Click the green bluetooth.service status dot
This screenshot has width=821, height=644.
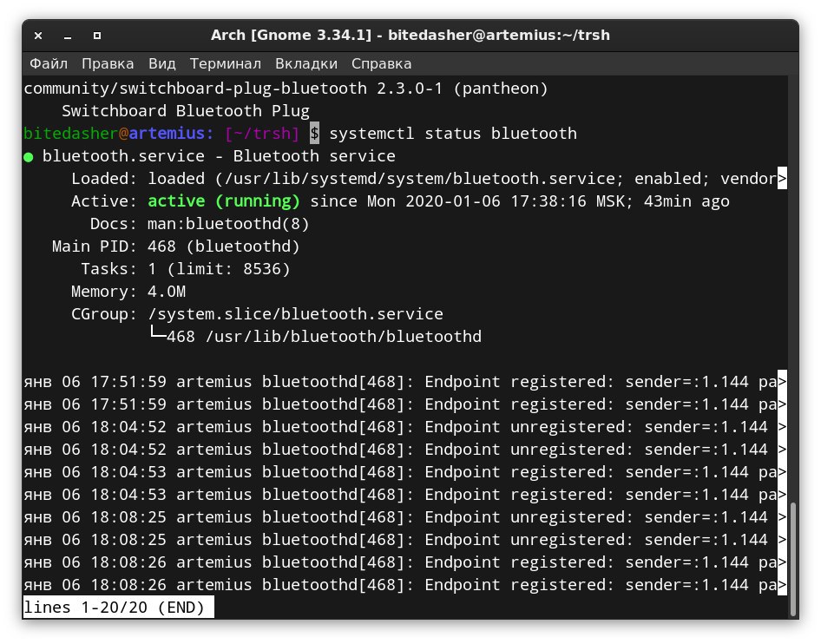[x=30, y=157]
